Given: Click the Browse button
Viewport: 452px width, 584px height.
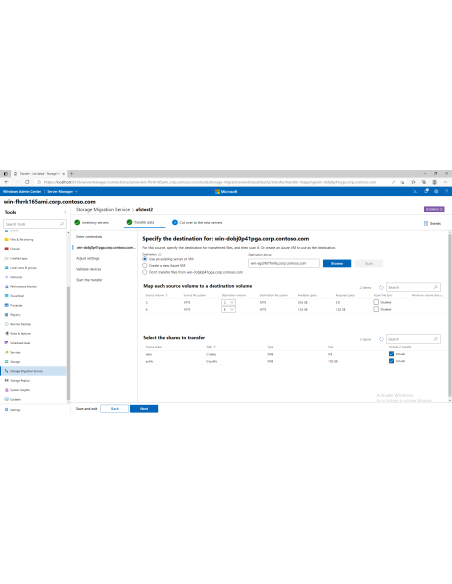Looking at the screenshot, I should (337, 263).
